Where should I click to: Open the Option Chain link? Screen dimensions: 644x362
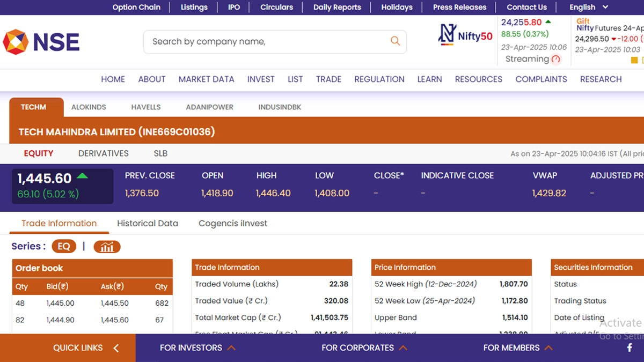pyautogui.click(x=136, y=7)
